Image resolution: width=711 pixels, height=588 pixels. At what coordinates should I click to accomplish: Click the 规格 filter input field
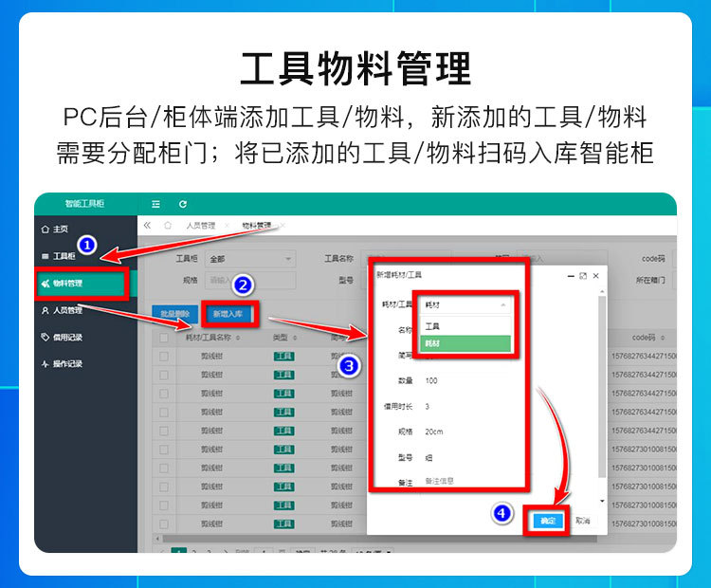[250, 281]
